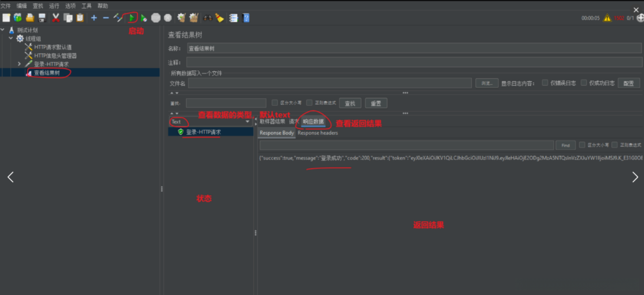Screen dimensions: 644x295
Task: Click the 名称 input field
Action: pos(414,48)
